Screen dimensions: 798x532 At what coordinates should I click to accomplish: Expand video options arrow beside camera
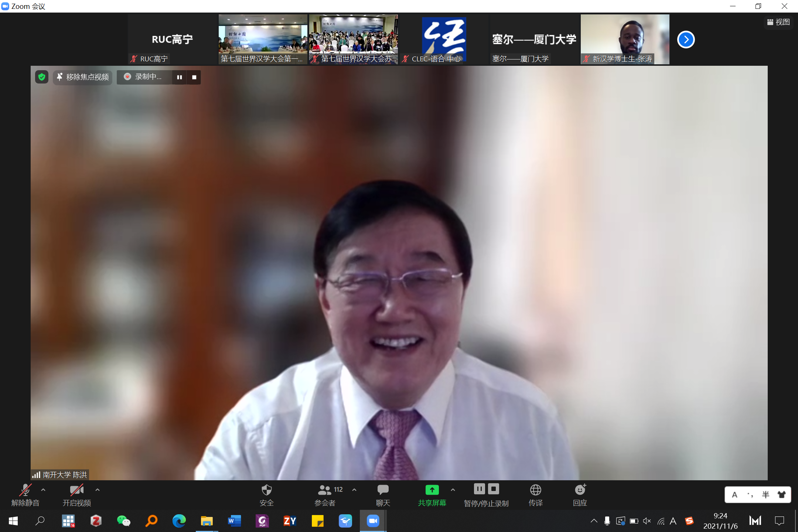[98, 490]
